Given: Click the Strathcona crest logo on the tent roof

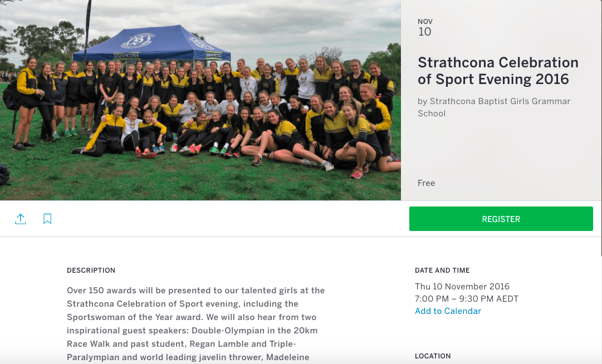Looking at the screenshot, I should coord(138,41).
